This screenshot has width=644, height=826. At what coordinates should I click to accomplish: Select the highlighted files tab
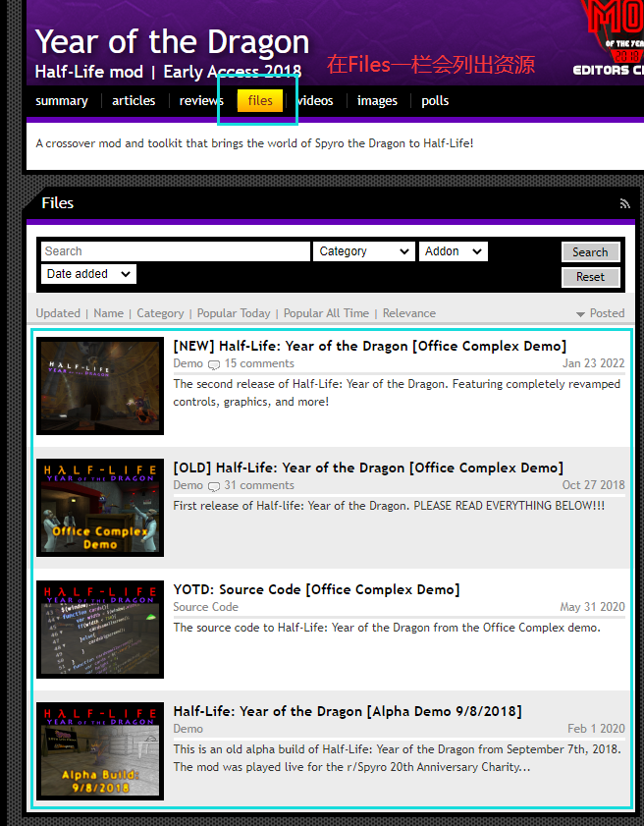pyautogui.click(x=260, y=100)
